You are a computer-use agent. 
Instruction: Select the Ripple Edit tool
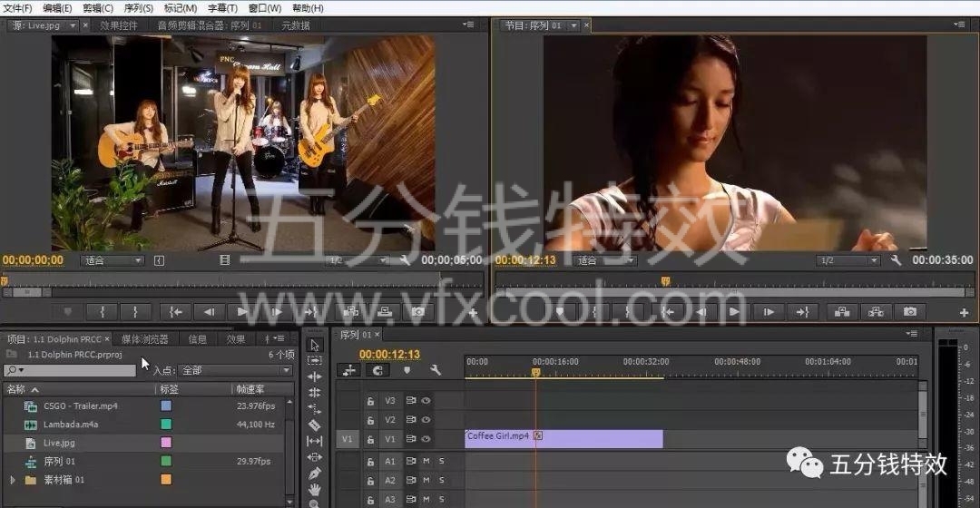click(314, 376)
